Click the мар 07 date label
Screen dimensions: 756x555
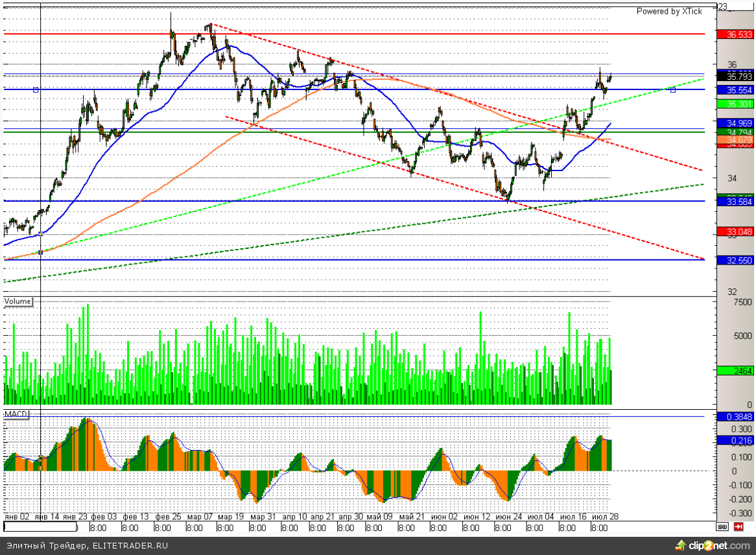200,517
